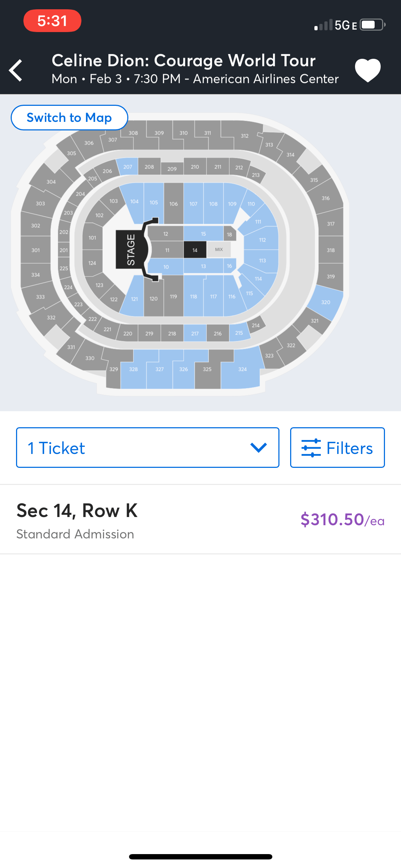Choose section 113 on the seat map
The height and width of the screenshot is (868, 401).
(x=262, y=260)
